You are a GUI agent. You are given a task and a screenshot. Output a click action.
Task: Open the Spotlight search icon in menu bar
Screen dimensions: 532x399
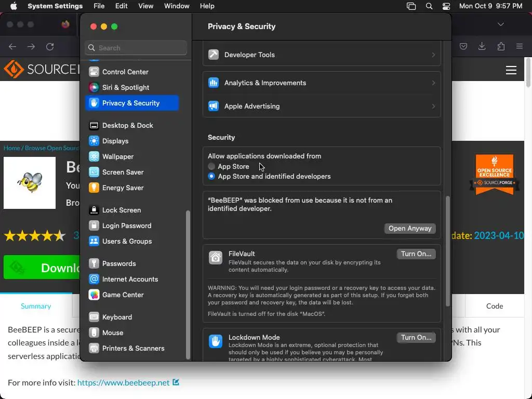pyautogui.click(x=429, y=6)
